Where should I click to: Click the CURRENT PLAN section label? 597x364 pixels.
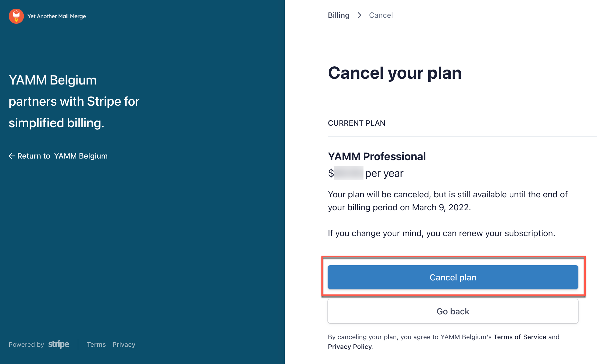(x=356, y=123)
